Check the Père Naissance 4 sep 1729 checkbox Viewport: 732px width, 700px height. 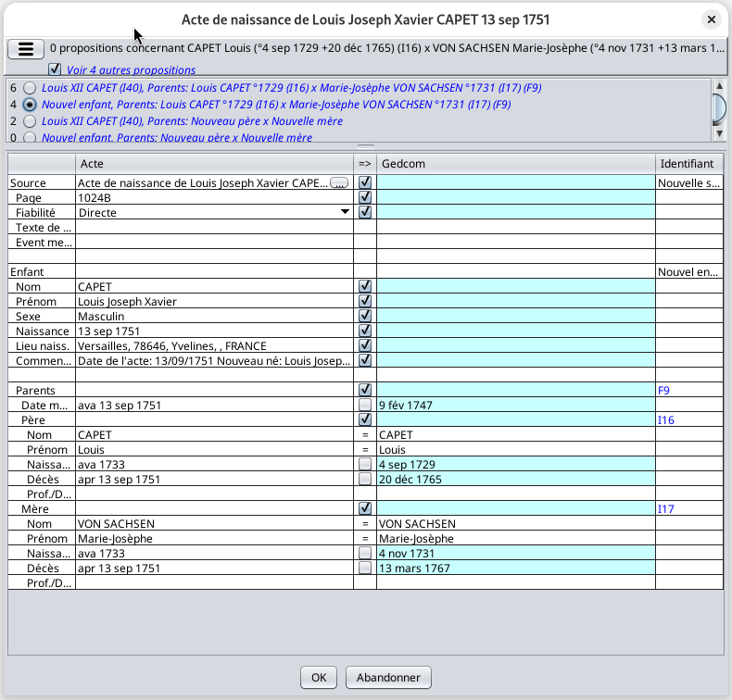365,464
